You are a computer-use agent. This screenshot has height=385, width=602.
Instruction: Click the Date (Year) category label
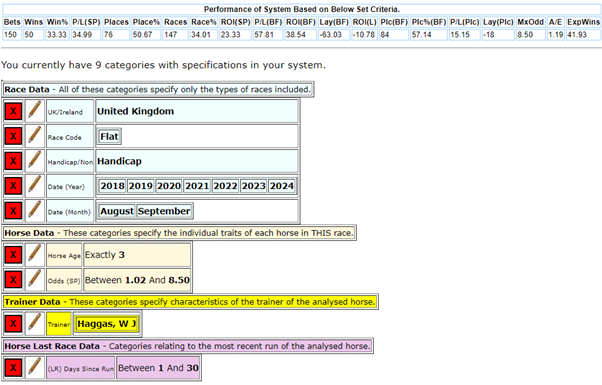(70, 186)
